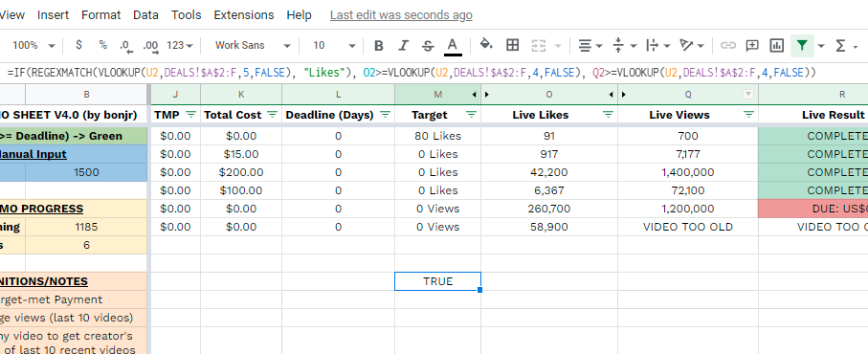This screenshot has height=354, width=868.
Task: Select the 'Manual Input' heading cell
Action: click(74, 154)
